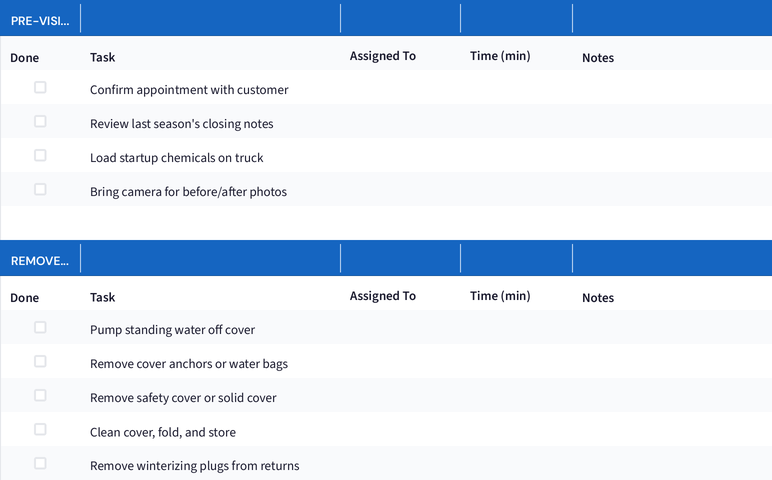The image size is (772, 480).
Task: Select the Bring camera for before/after photos task text
Action: (x=188, y=192)
